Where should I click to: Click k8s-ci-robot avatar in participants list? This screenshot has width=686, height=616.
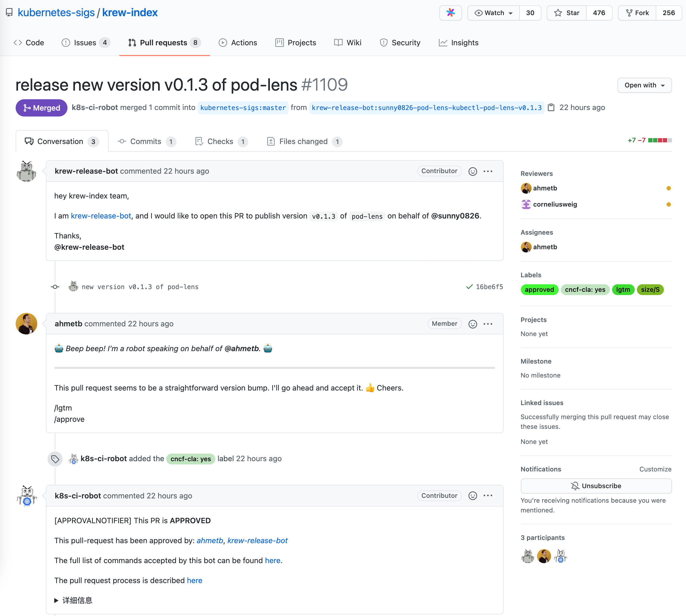(x=561, y=556)
